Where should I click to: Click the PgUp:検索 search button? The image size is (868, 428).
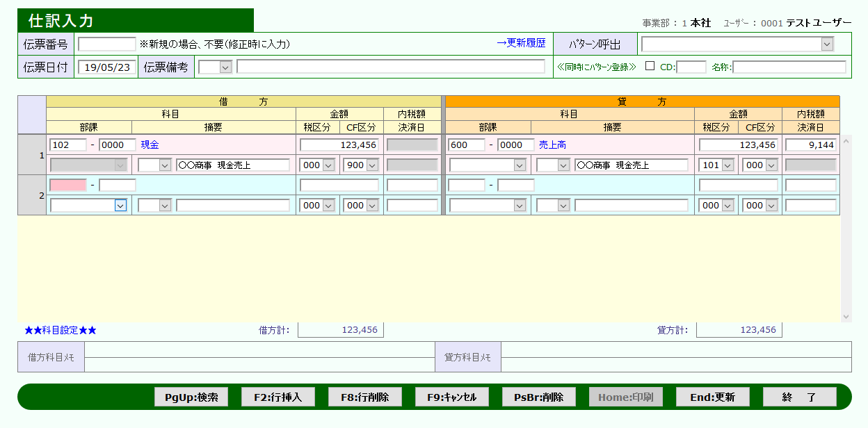[x=191, y=397]
